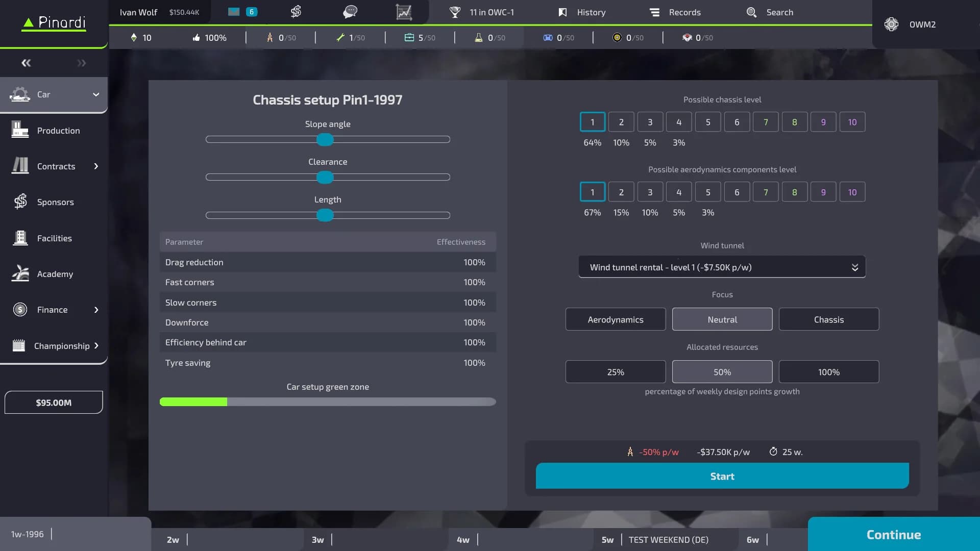Image resolution: width=980 pixels, height=551 pixels.
Task: Click the Pinardi team logo
Action: 54,23
